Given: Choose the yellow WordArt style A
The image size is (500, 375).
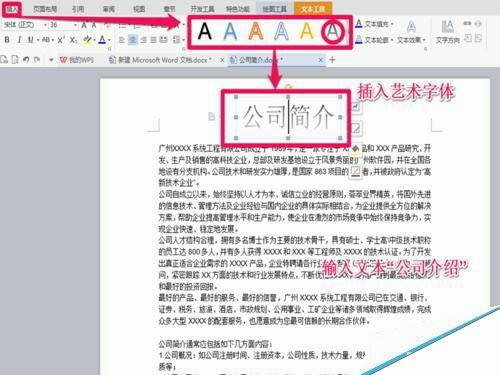Looking at the screenshot, I should pyautogui.click(x=307, y=31).
